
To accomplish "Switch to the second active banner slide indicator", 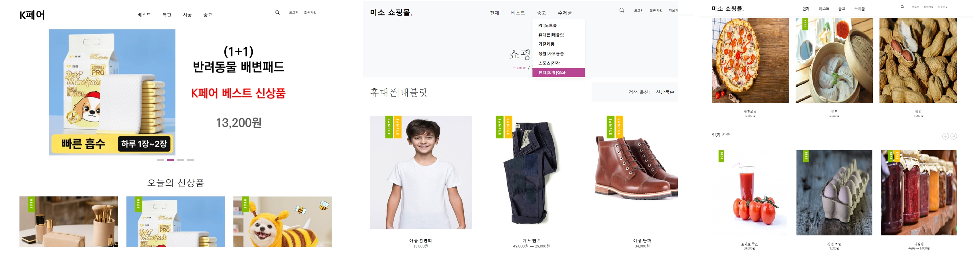I will [170, 160].
